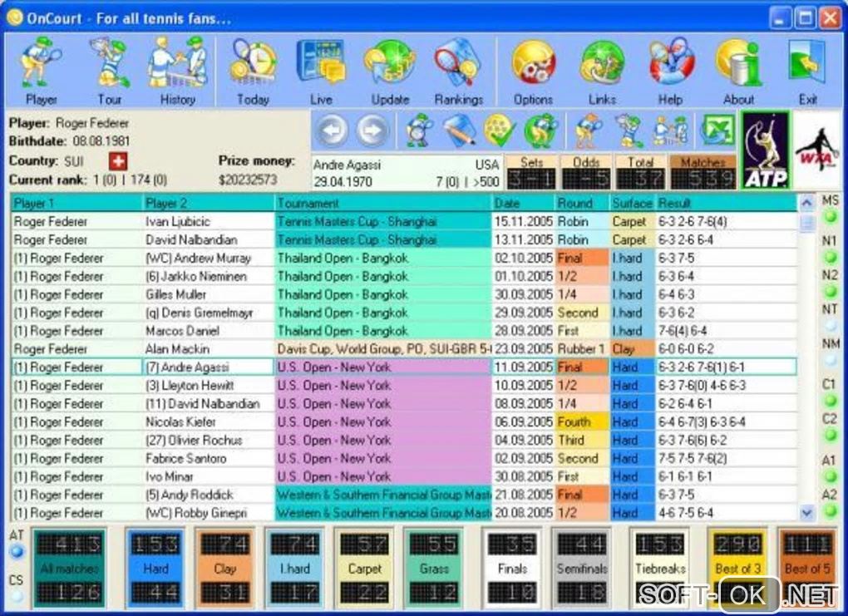The height and width of the screenshot is (616, 848).
Task: Open the Help icon
Action: 670,71
